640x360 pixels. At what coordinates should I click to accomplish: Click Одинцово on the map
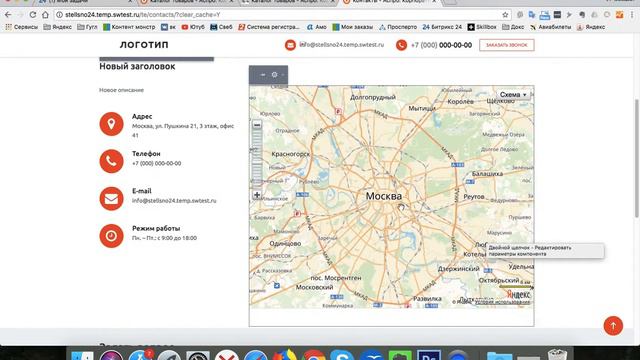pos(285,244)
